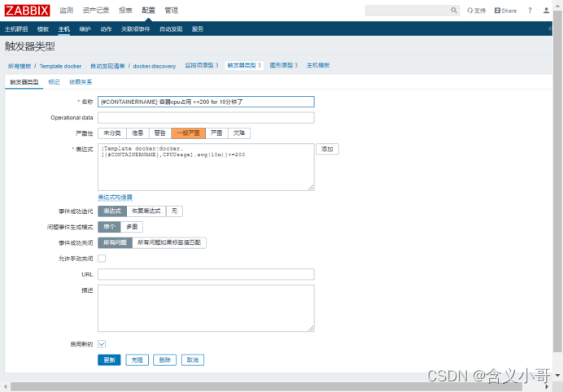Click the 名称 name input field
The image size is (563, 392).
[x=206, y=102]
